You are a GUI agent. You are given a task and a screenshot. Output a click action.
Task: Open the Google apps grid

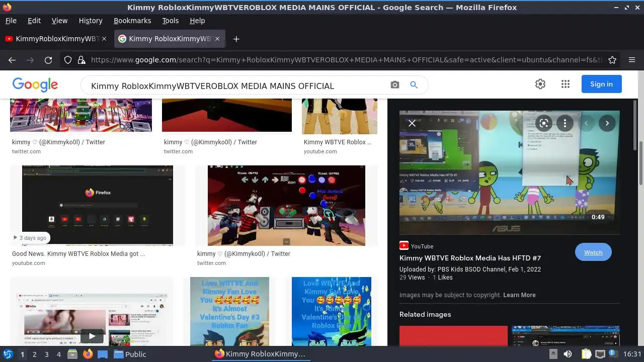(565, 84)
